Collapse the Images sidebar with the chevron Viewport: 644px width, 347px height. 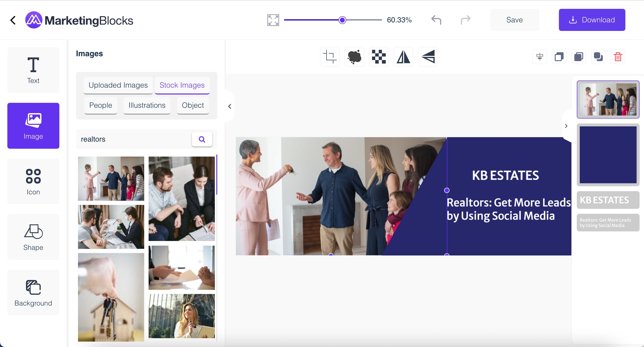click(230, 106)
